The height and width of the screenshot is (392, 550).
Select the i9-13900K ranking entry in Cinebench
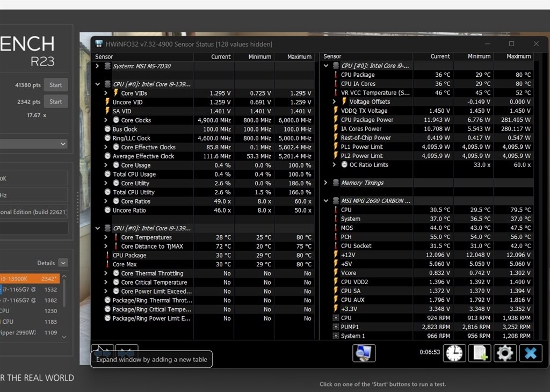coord(30,279)
